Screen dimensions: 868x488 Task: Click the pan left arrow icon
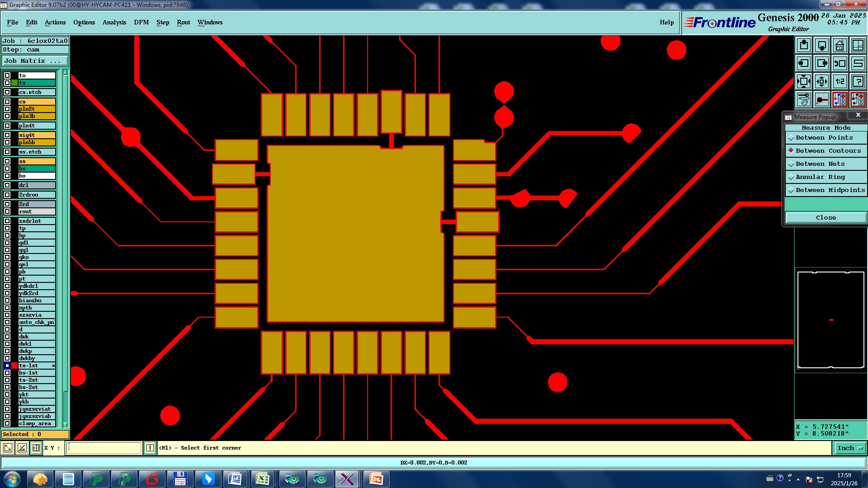[x=804, y=63]
